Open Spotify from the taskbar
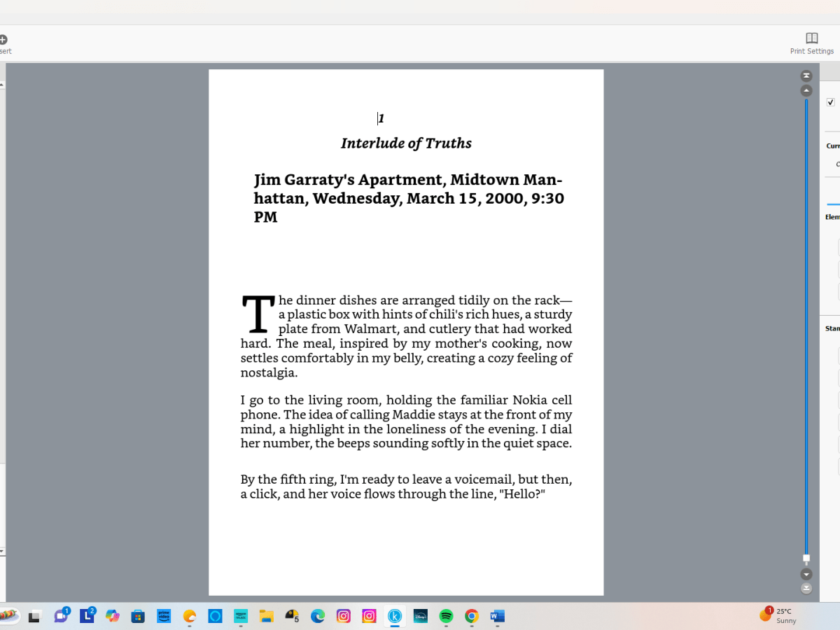Image resolution: width=840 pixels, height=630 pixels. 446,616
